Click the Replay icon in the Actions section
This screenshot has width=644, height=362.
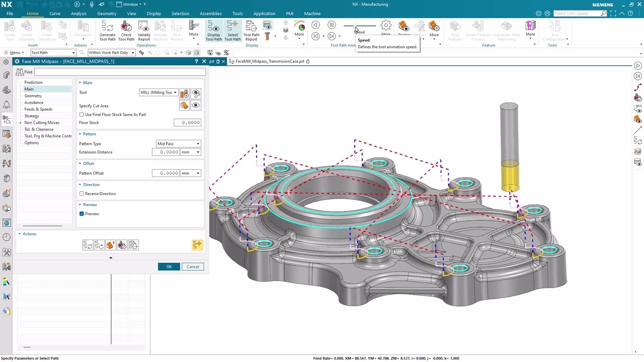99,245
